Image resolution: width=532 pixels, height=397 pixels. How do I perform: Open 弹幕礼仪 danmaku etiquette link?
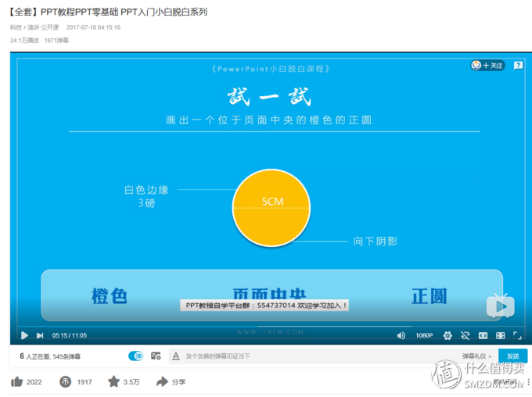(x=476, y=356)
